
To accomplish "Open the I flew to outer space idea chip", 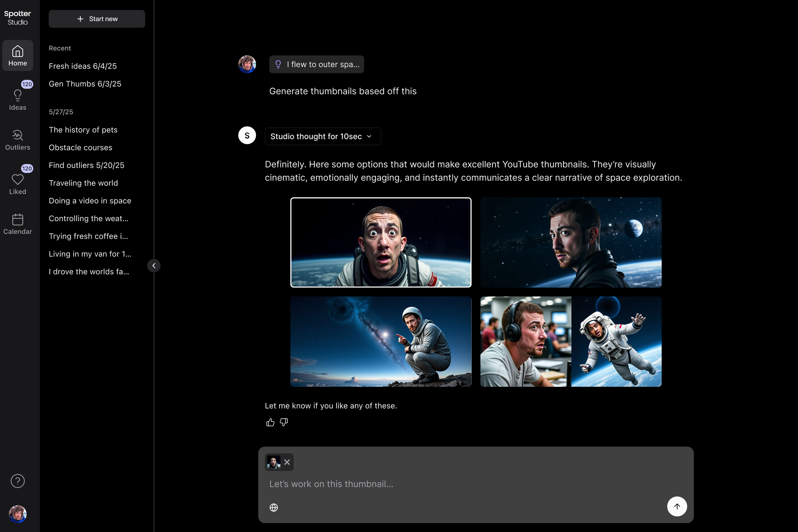I will (x=317, y=64).
